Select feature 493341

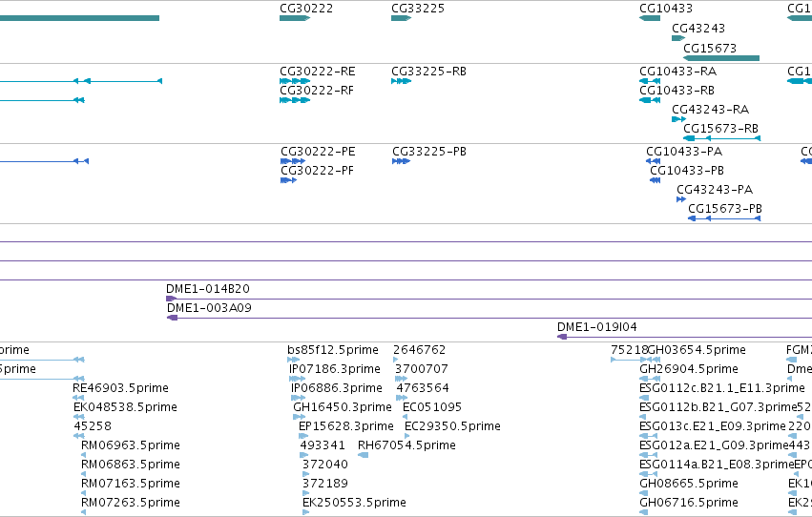pyautogui.click(x=323, y=445)
